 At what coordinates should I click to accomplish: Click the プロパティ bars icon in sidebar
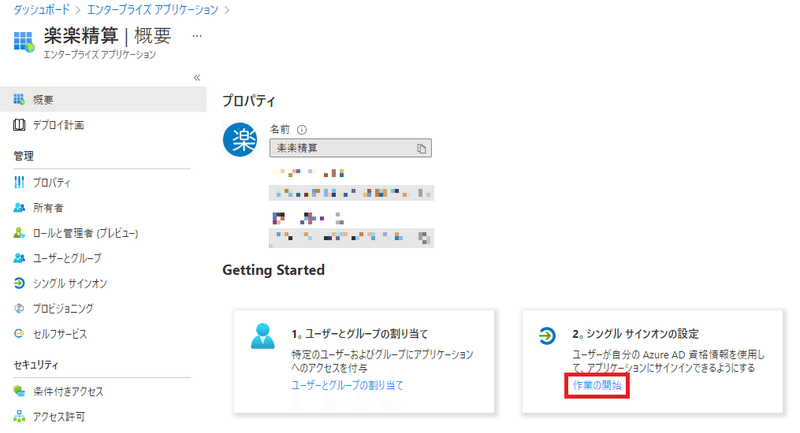pos(19,182)
